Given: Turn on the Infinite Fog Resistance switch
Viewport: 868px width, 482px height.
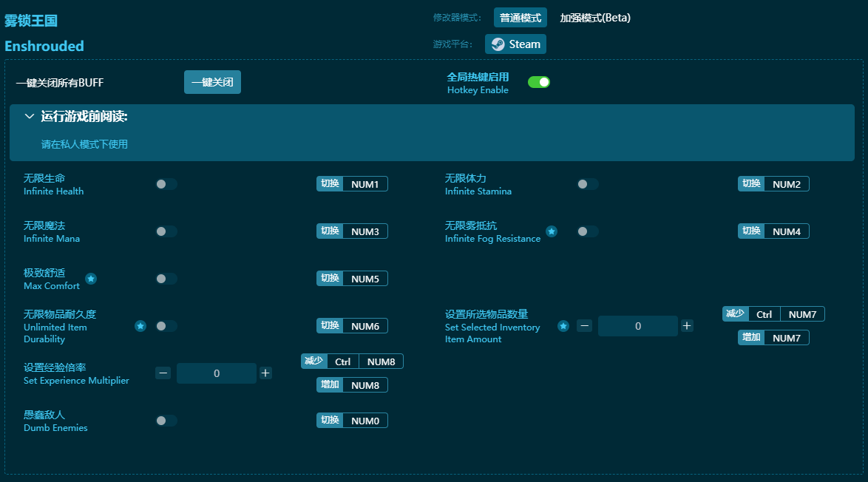Looking at the screenshot, I should 587,231.
